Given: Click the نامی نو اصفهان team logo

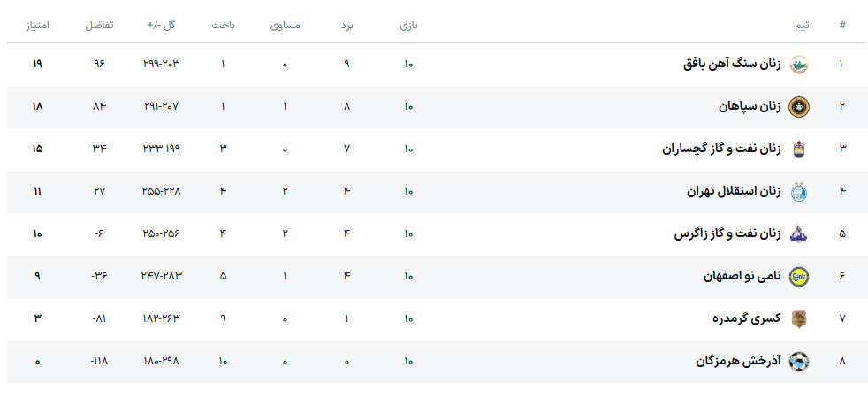Looking at the screenshot, I should tap(798, 276).
